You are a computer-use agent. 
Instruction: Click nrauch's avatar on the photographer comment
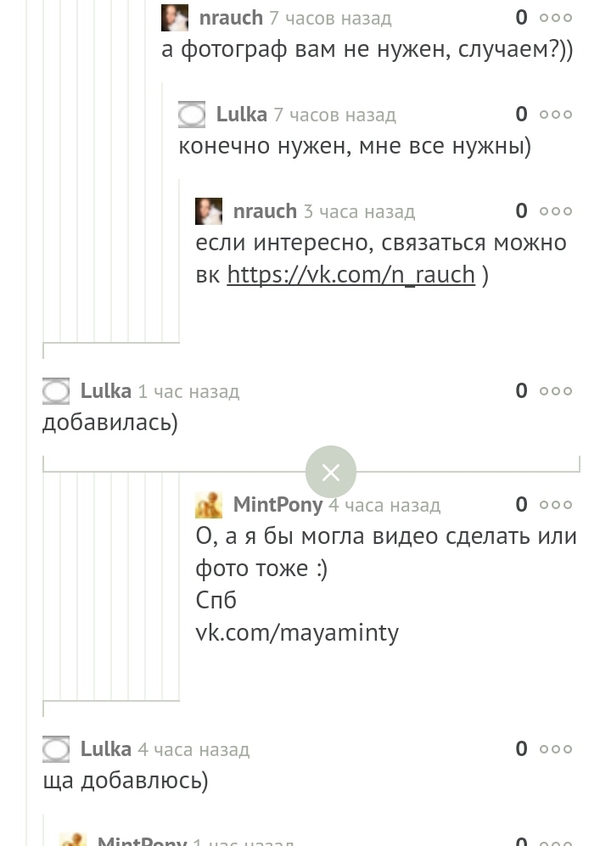click(x=175, y=17)
